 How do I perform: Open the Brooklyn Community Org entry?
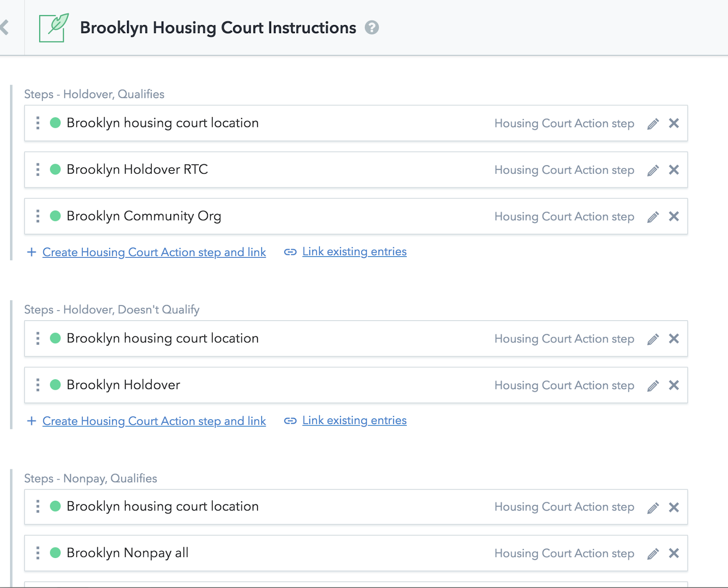356,216
